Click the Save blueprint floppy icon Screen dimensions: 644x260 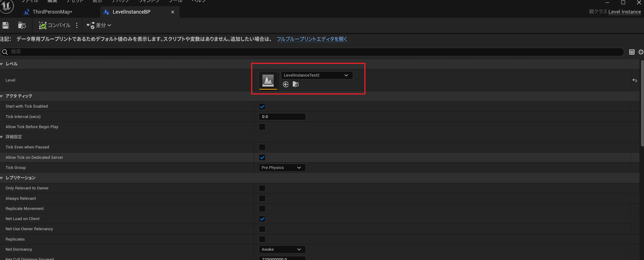(x=6, y=25)
